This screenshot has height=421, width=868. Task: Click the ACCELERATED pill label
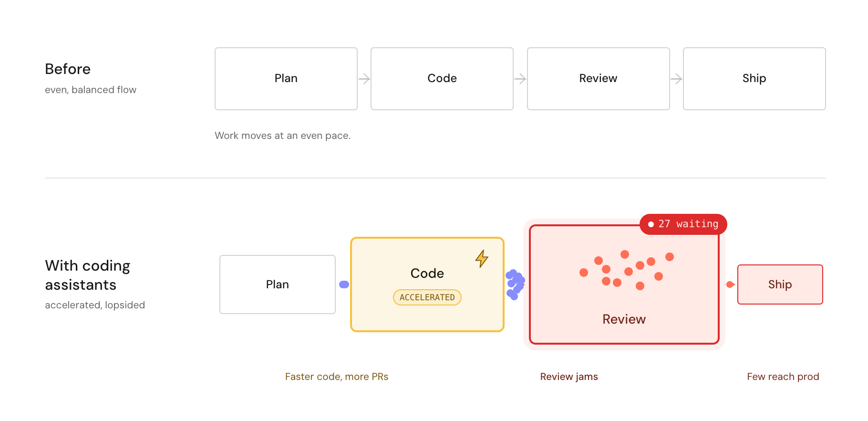(x=427, y=297)
